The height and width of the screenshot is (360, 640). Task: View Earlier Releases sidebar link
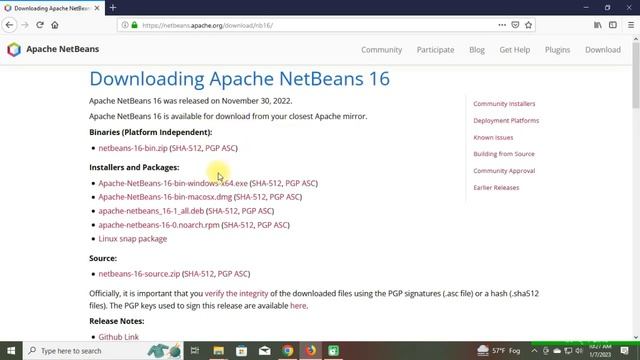(496, 188)
